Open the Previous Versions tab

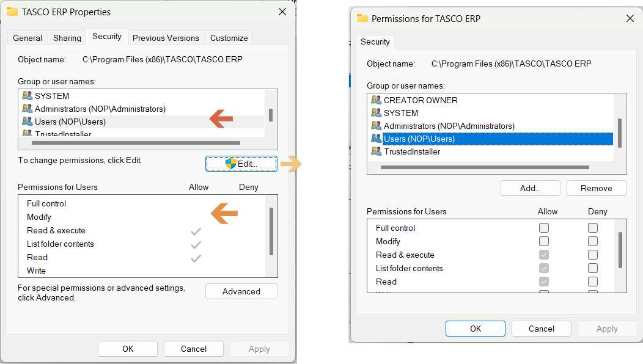[166, 38]
